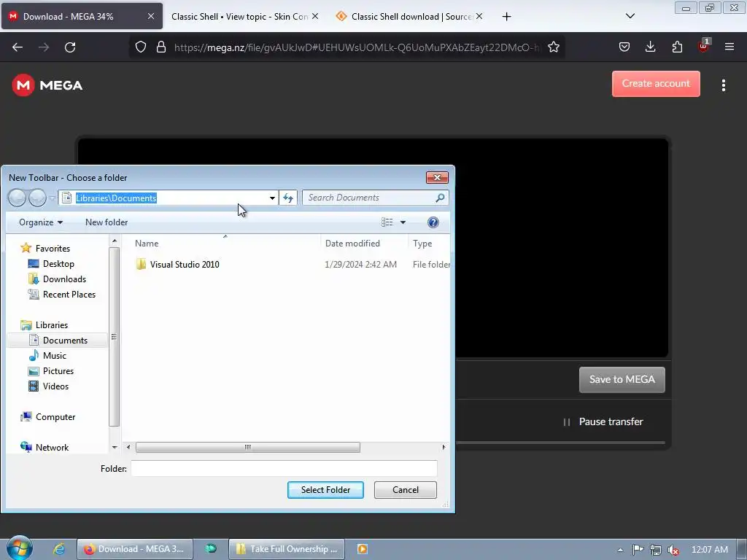
Task: Bookmark this page with the star
Action: [553, 47]
